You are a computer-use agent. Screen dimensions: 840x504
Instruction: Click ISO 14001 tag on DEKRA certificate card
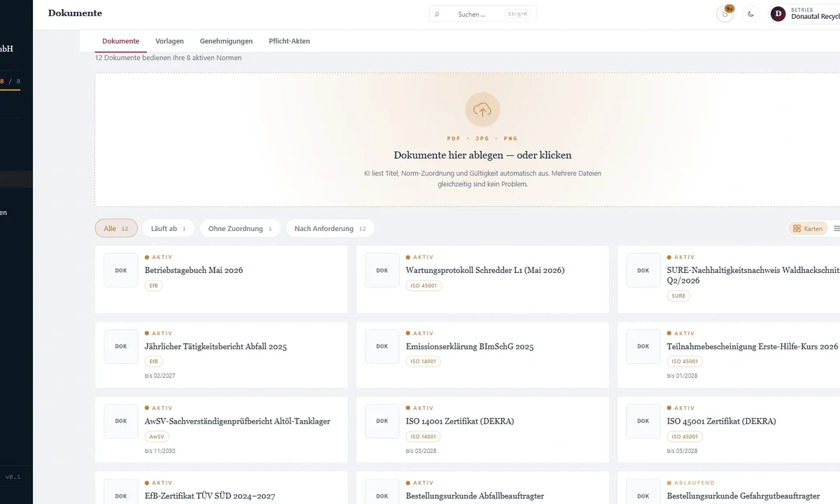[x=423, y=436]
